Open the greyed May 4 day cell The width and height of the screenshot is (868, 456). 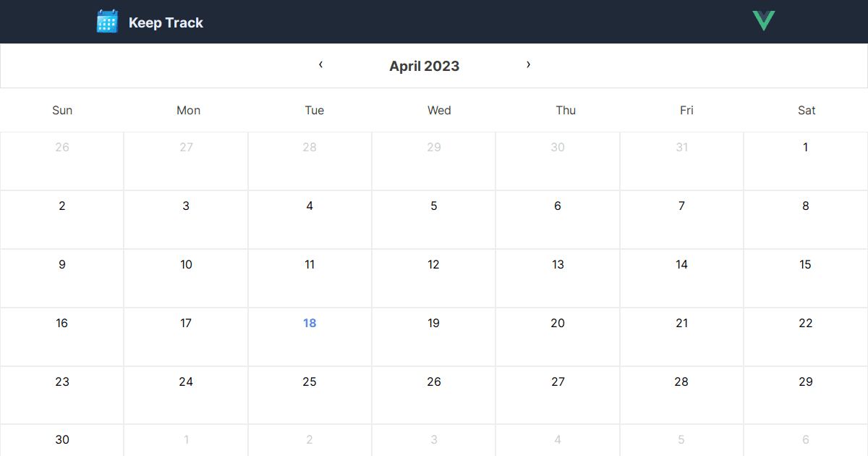click(558, 440)
